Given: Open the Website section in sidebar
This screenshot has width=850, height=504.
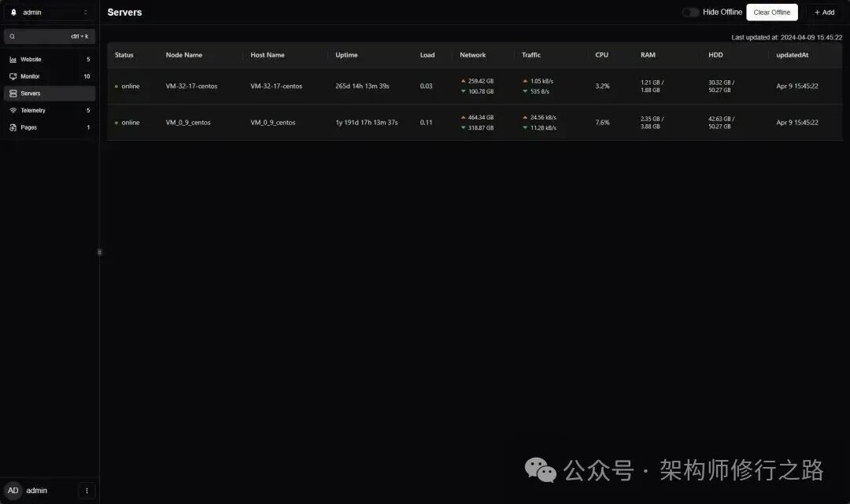Looking at the screenshot, I should (x=50, y=60).
